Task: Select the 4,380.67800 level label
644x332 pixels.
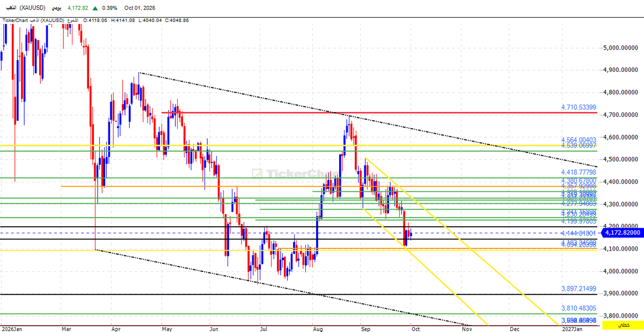Action: (x=579, y=181)
